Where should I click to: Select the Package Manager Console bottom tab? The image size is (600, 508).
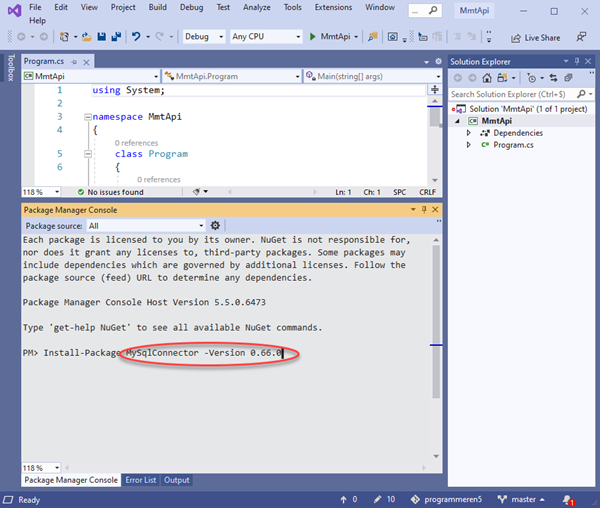[x=71, y=480]
